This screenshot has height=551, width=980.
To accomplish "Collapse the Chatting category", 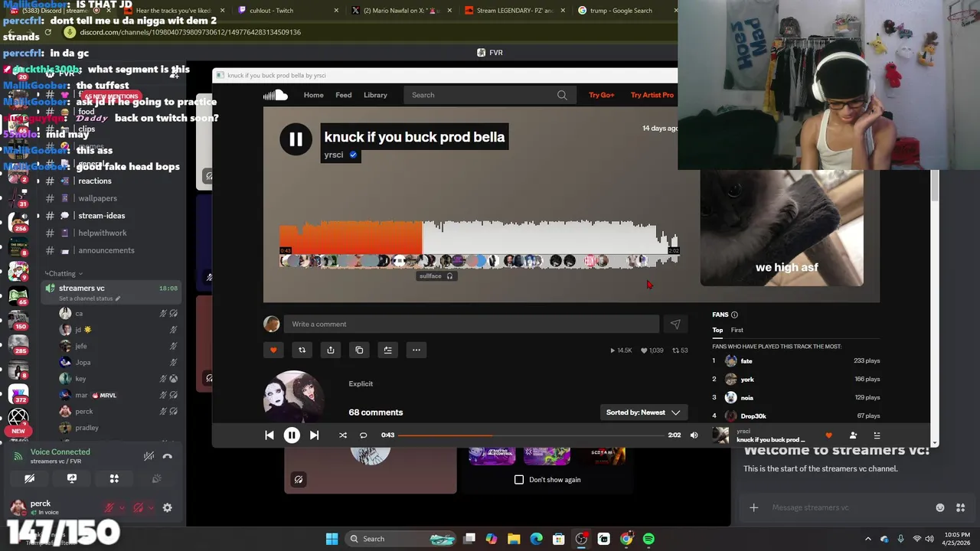I will click(x=64, y=273).
